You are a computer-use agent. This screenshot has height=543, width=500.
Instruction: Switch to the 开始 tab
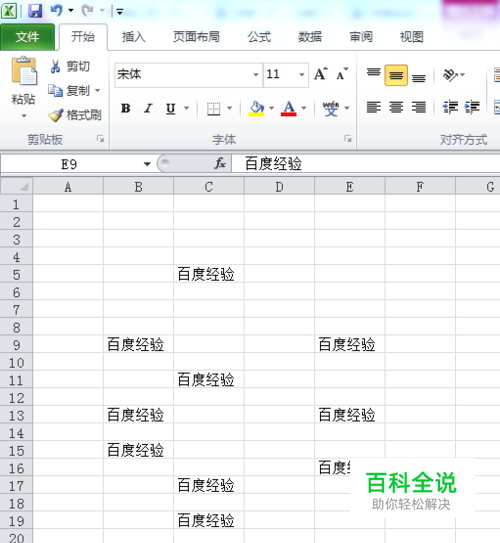83,37
